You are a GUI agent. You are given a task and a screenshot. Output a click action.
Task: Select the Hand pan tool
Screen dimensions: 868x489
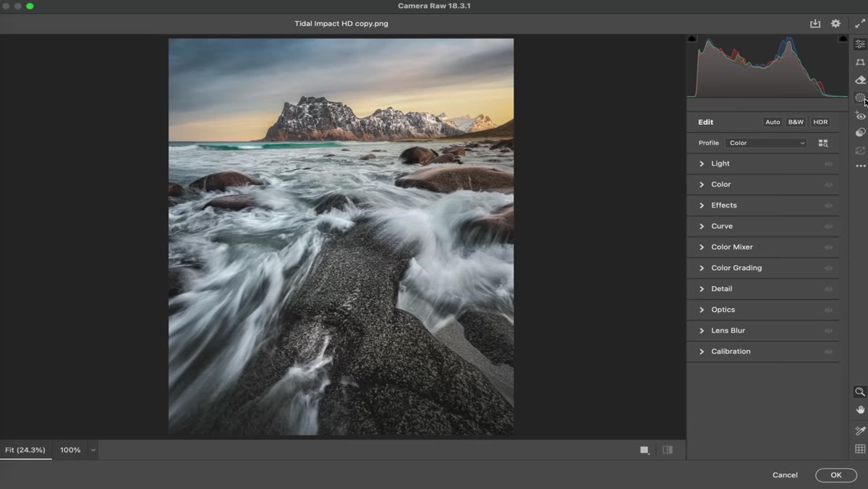click(x=860, y=409)
